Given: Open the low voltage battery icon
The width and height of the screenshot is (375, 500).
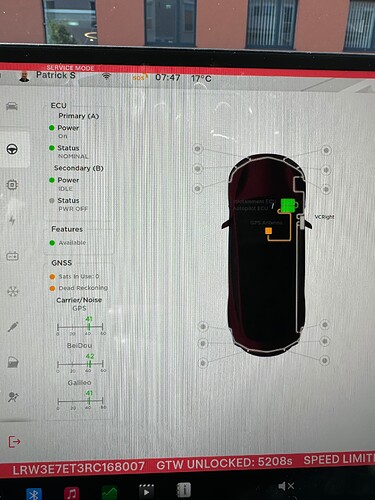Looking at the screenshot, I should point(12,256).
